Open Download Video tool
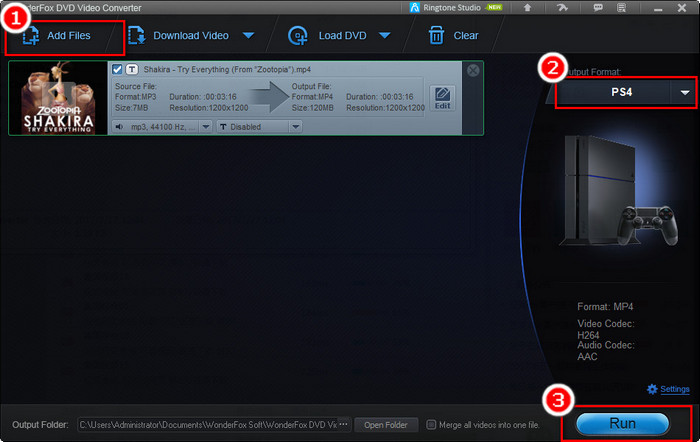 (179, 36)
